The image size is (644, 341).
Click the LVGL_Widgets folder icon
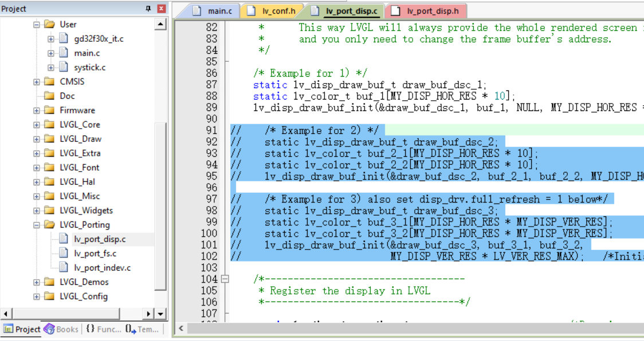point(49,211)
